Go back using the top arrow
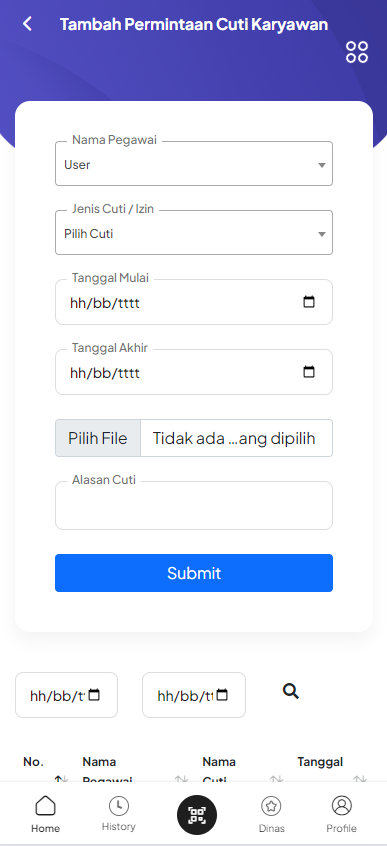 tap(27, 24)
